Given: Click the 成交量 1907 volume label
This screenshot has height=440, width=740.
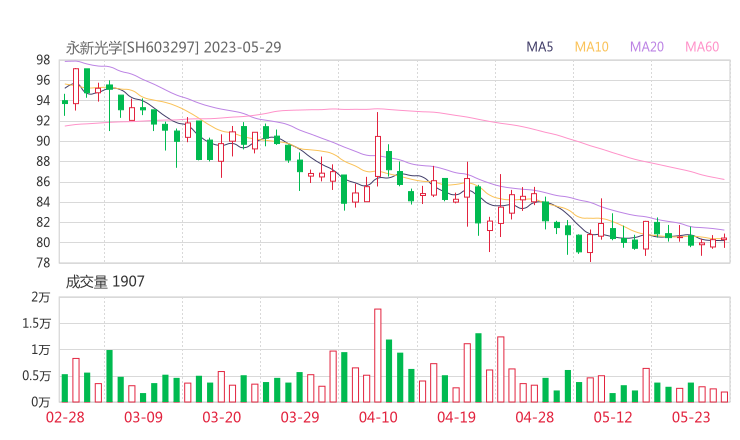Looking at the screenshot, I should point(105,282).
